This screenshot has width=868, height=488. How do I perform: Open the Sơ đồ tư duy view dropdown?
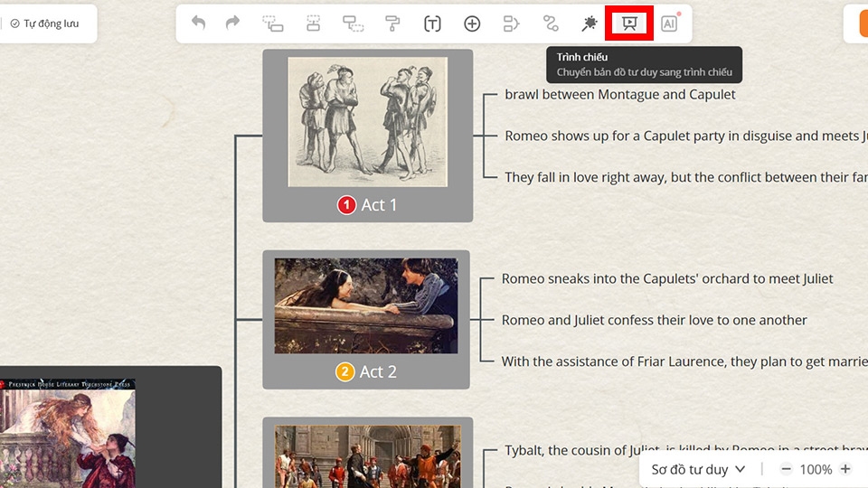[699, 470]
